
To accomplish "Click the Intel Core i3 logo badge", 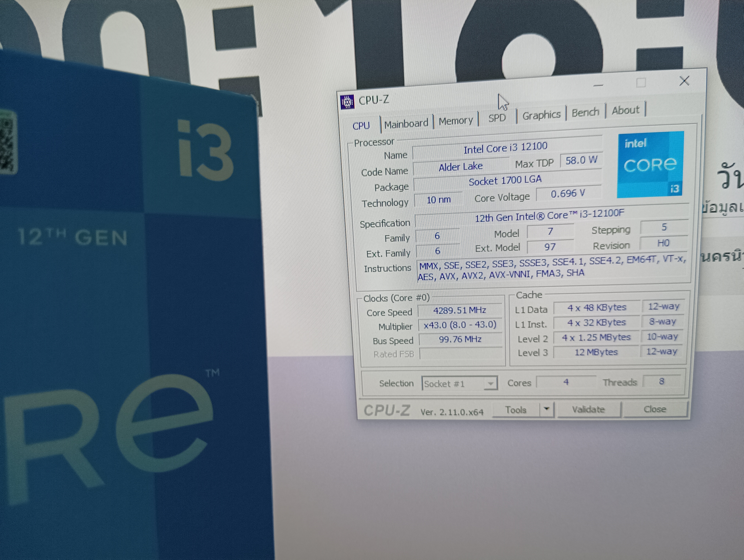I will click(650, 164).
